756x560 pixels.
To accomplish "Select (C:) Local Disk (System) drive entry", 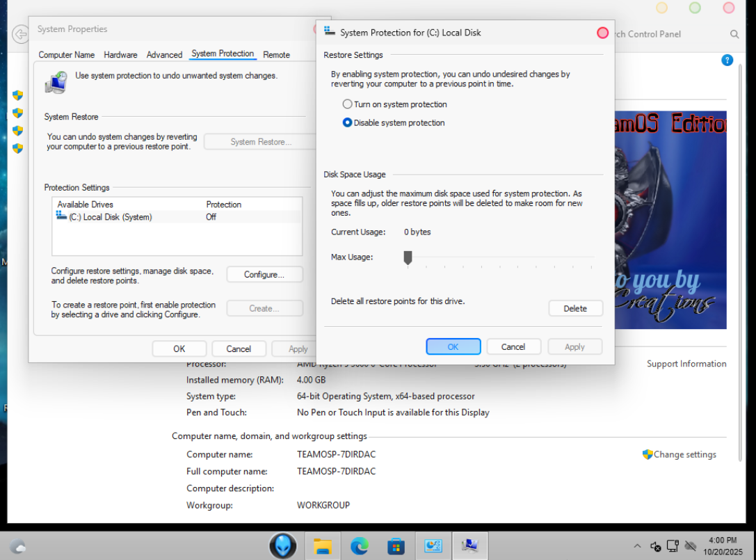I will coord(110,217).
